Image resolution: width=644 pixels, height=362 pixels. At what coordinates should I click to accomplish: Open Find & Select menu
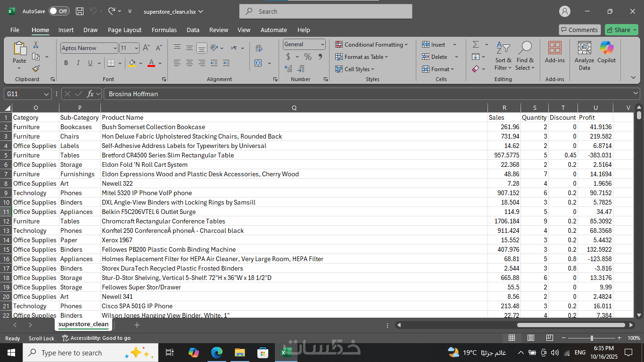click(525, 56)
